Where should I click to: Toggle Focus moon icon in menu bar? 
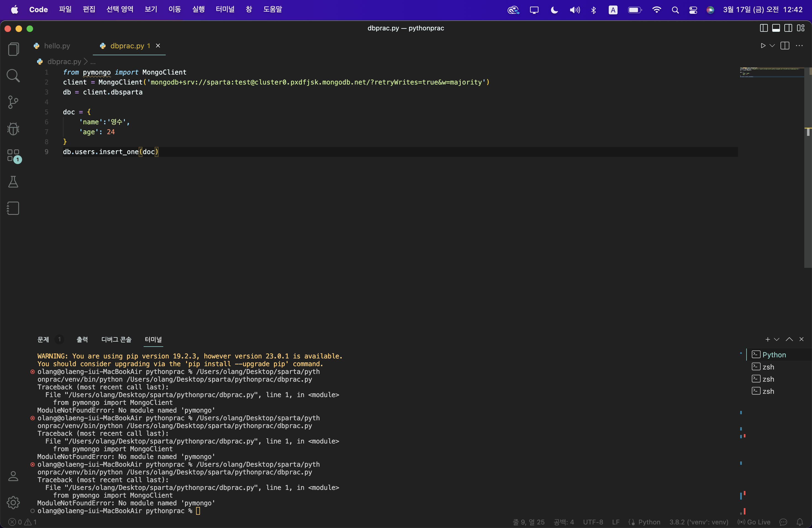[554, 10]
